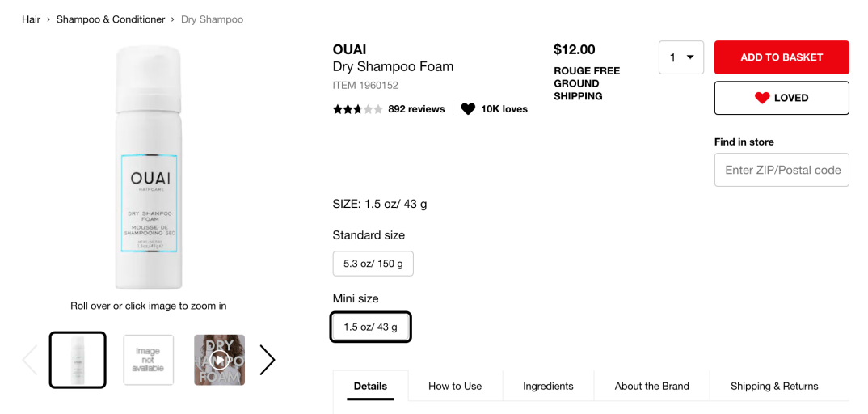Toggle the red heart Loved button
The image size is (868, 414).
pos(781,98)
